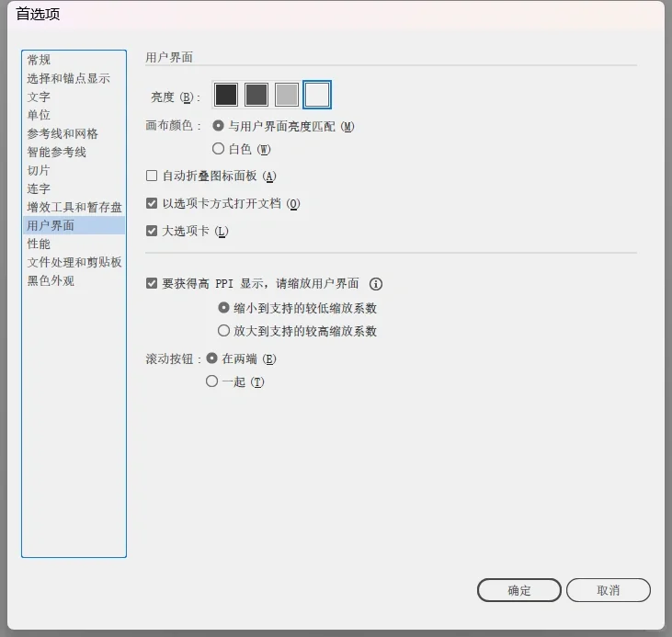This screenshot has height=637, width=672.
Task: Open 智能参考线 preferences category
Action: tap(74, 153)
